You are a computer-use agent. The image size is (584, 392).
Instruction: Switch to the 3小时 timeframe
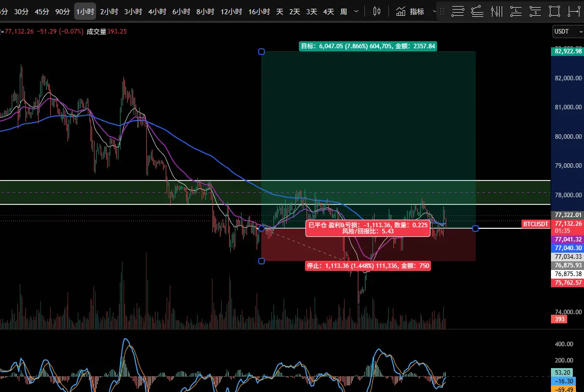pyautogui.click(x=133, y=12)
